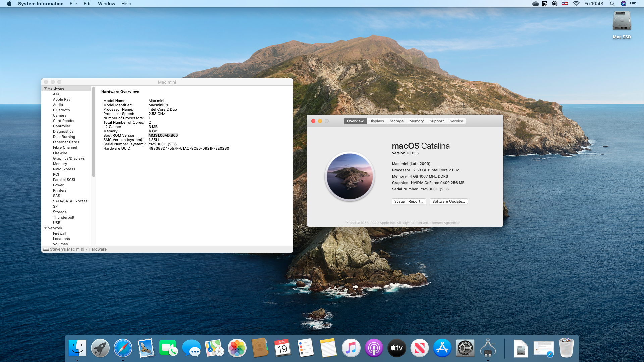Collapse the Hardware section triangle

tap(45, 88)
